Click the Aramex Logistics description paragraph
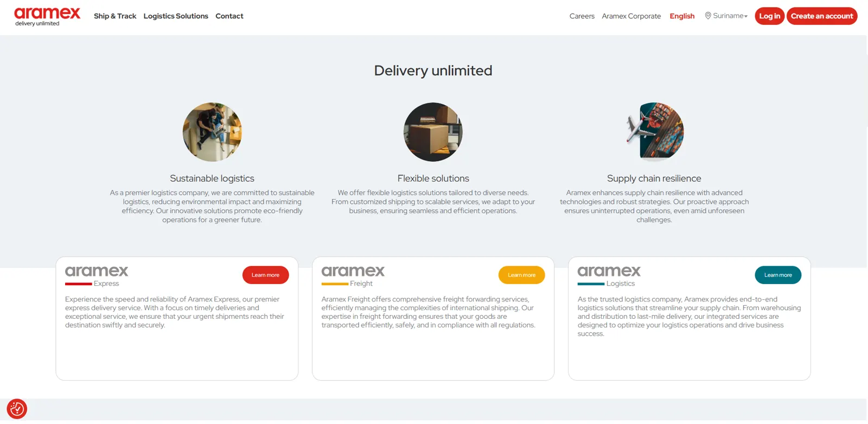 click(x=689, y=316)
